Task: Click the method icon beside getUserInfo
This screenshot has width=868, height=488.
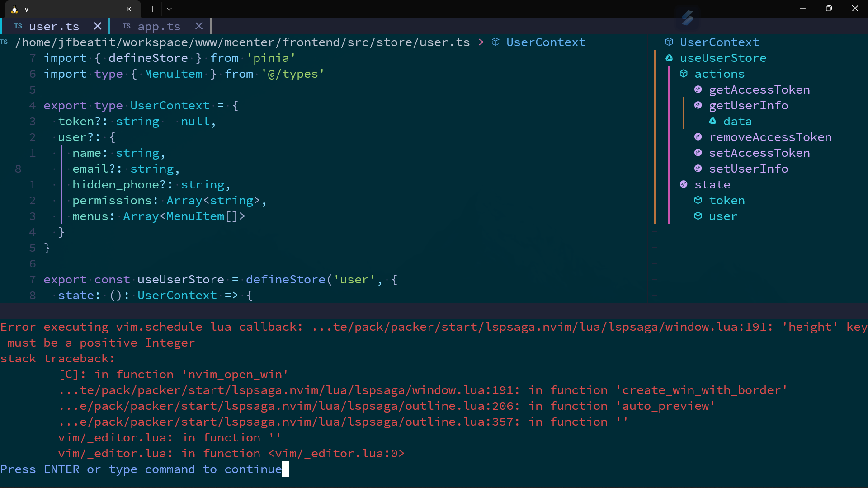Action: point(698,105)
